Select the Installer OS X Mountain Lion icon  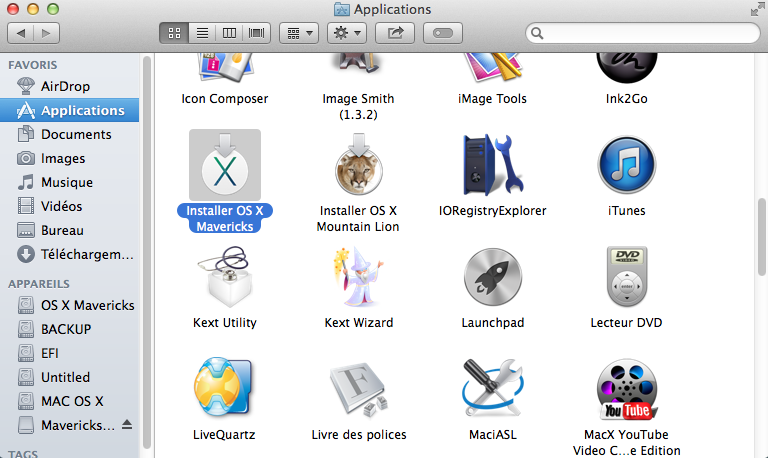[x=359, y=165]
